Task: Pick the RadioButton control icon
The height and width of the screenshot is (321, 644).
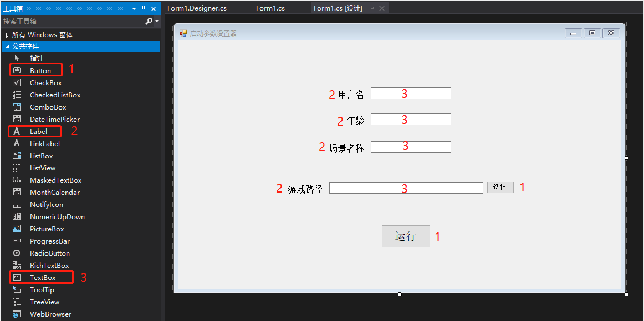Action: pyautogui.click(x=17, y=253)
